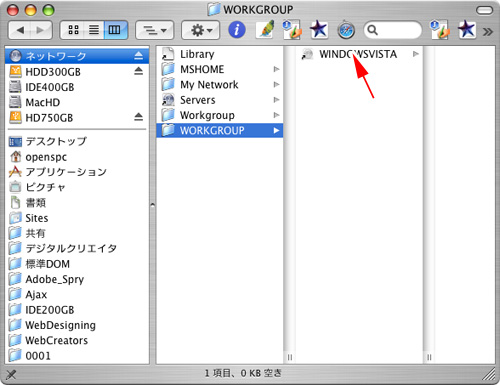Click the sidebar divider handle dot
Viewport: 500px width, 385px height.
(152, 205)
